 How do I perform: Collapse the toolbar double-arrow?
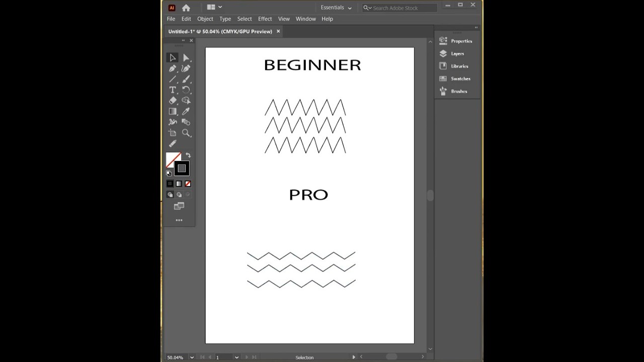coord(184,40)
